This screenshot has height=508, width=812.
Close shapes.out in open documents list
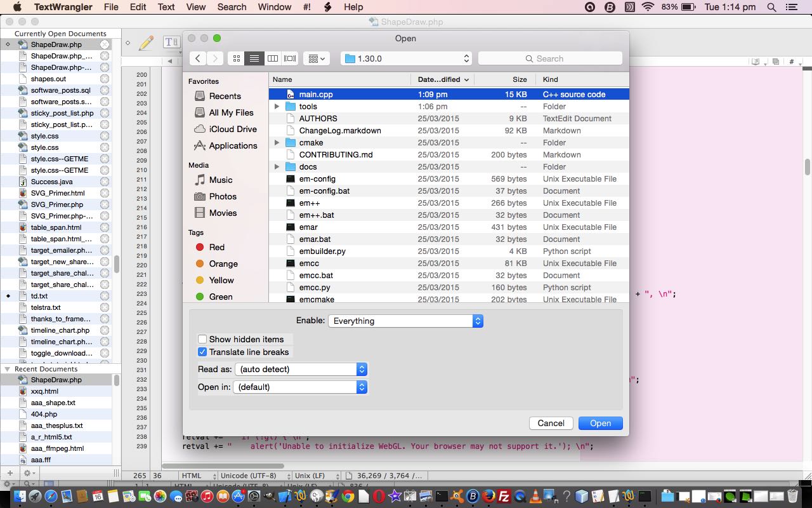(105, 79)
